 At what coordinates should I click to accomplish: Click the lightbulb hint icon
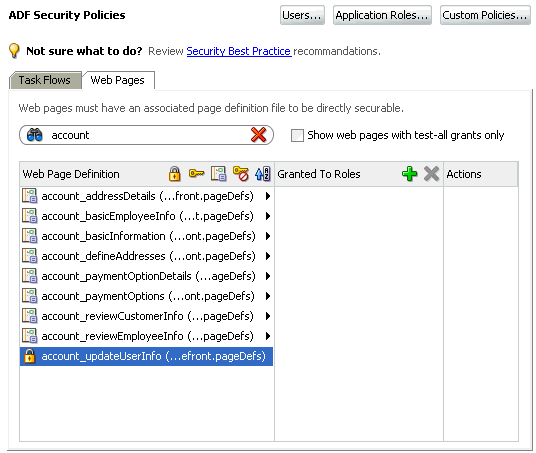[14, 51]
